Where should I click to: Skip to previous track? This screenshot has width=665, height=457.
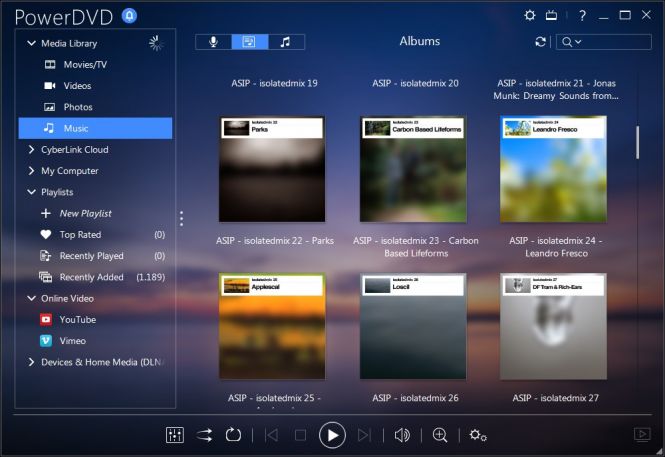pyautogui.click(x=271, y=435)
